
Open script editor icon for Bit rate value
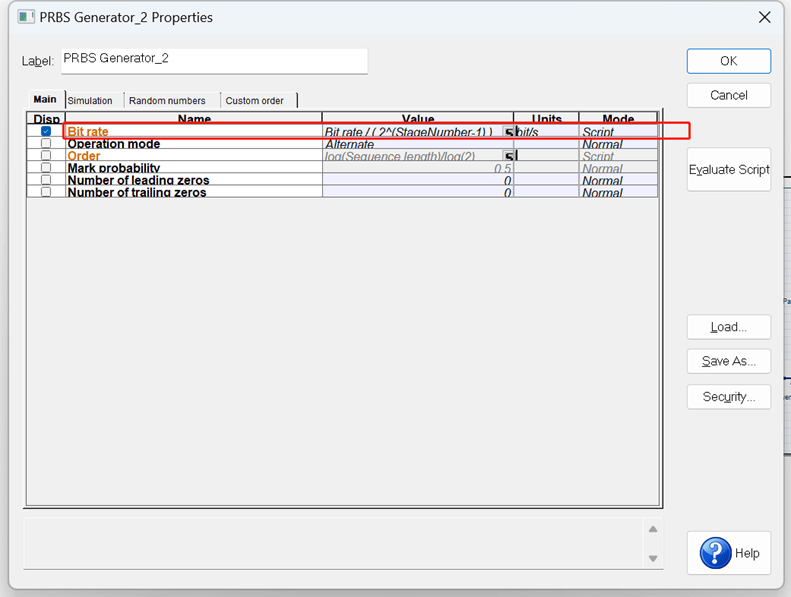(508, 132)
